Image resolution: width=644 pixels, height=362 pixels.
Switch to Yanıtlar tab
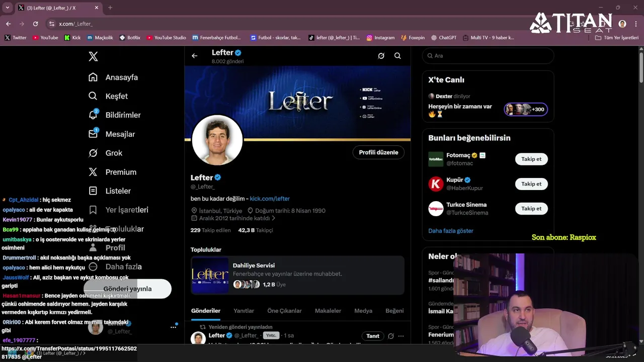tap(244, 311)
